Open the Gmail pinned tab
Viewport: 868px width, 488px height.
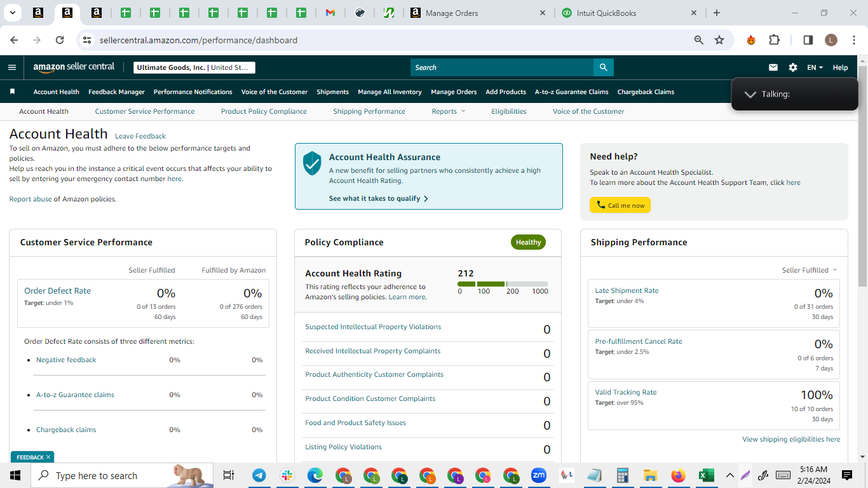pyautogui.click(x=330, y=13)
